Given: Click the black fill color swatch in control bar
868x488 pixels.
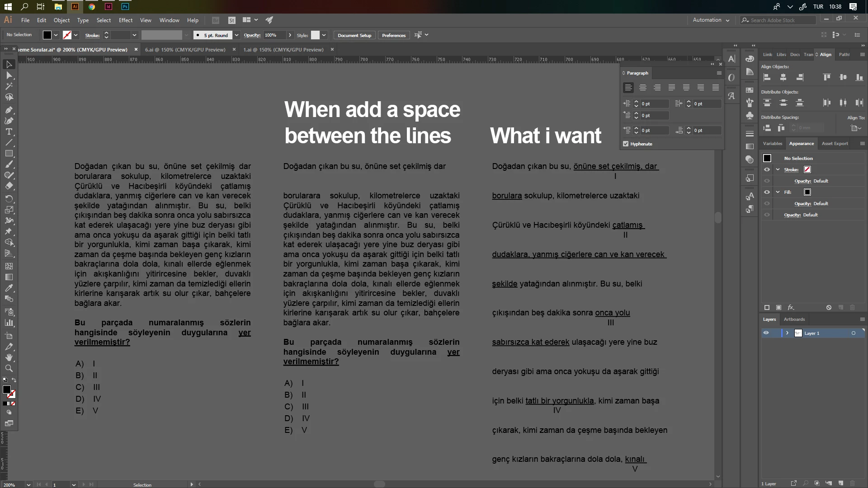Looking at the screenshot, I should (47, 35).
